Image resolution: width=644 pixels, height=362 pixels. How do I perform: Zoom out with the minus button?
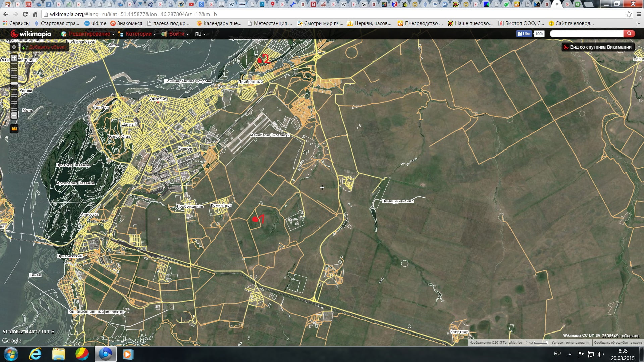click(14, 115)
